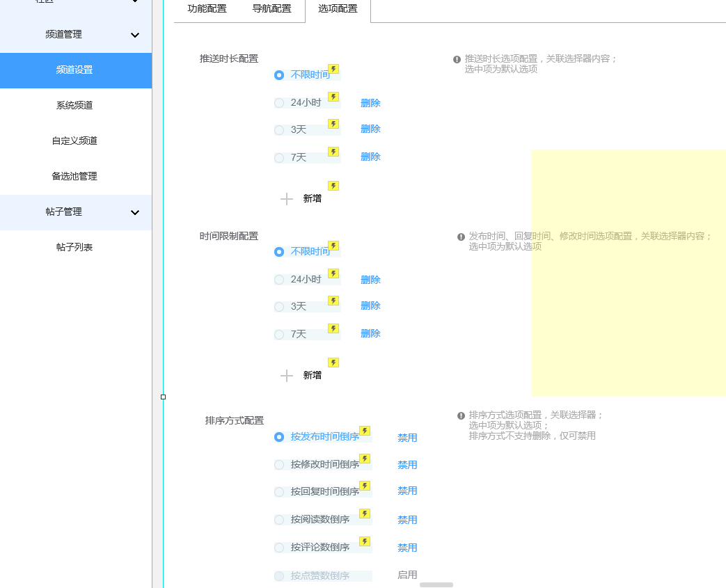Click lightning marker on 按阅读数倒序 option

365,514
